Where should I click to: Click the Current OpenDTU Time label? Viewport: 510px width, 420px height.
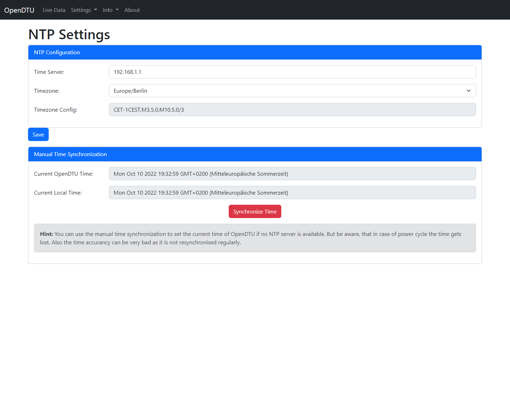pos(63,174)
